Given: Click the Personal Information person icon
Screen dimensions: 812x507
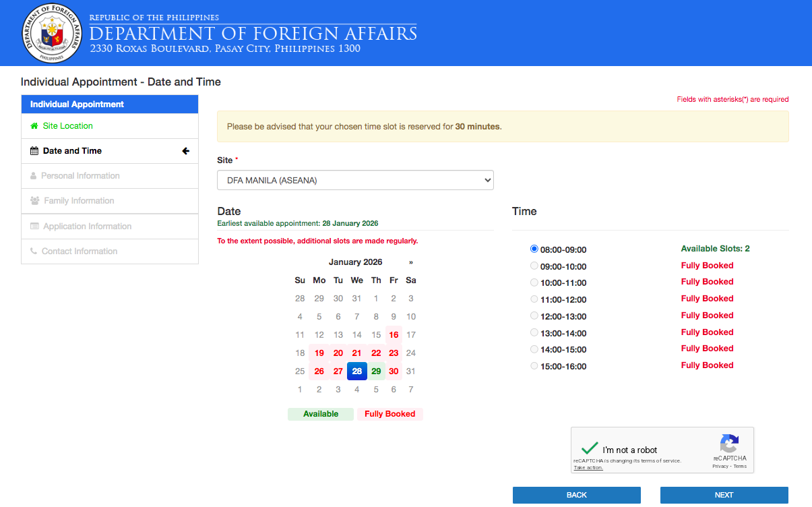Looking at the screenshot, I should 34,176.
